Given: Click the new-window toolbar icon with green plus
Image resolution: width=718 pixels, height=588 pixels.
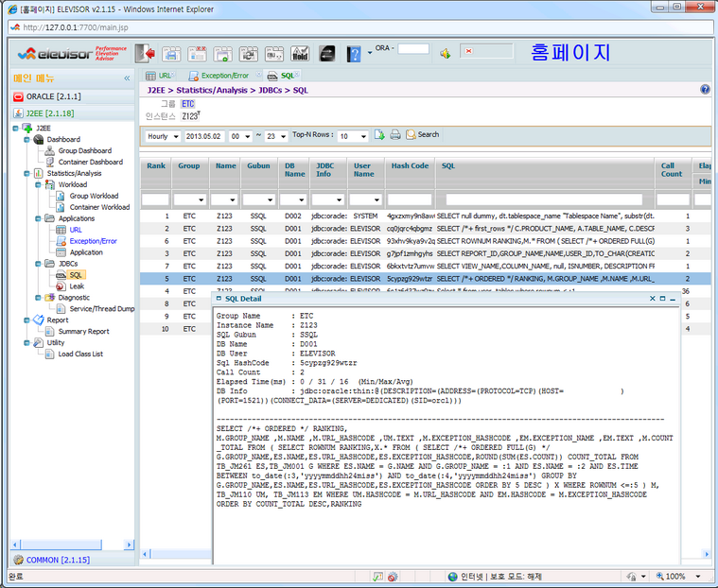Looking at the screenshot, I should (223, 54).
